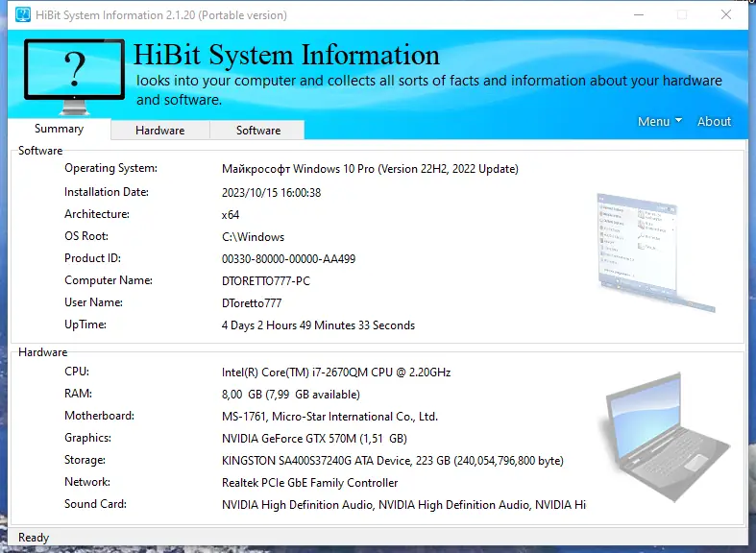Click the NVIDIA GeForce GTX 570M value
Viewport: 756px width, 553px height.
314,439
